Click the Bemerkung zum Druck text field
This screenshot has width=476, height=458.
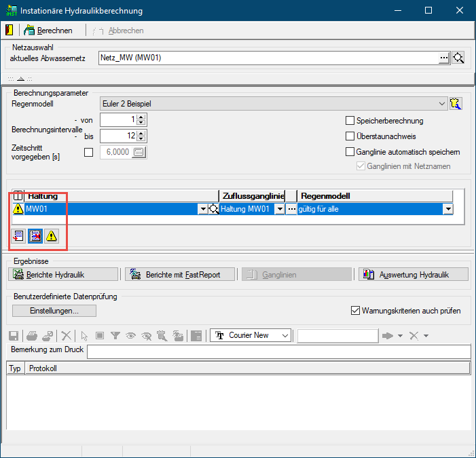tap(278, 351)
